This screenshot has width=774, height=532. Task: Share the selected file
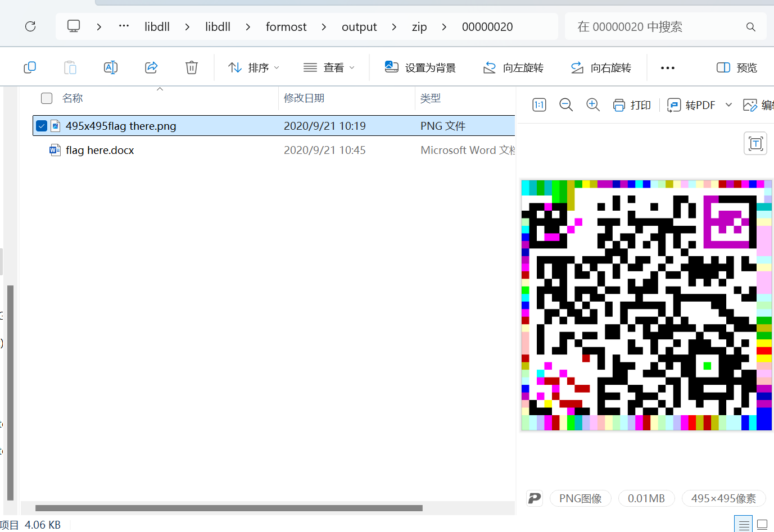[x=151, y=68]
